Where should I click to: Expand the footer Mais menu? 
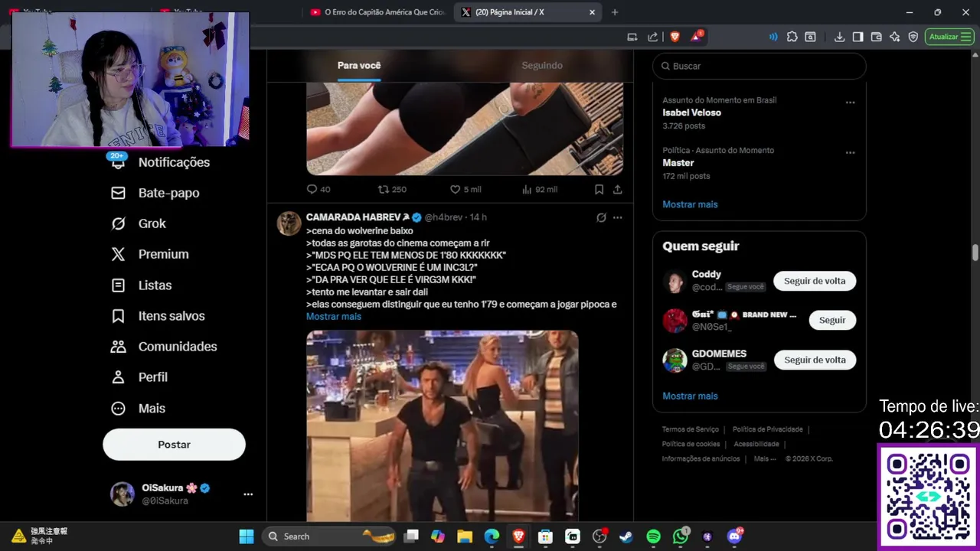764,458
